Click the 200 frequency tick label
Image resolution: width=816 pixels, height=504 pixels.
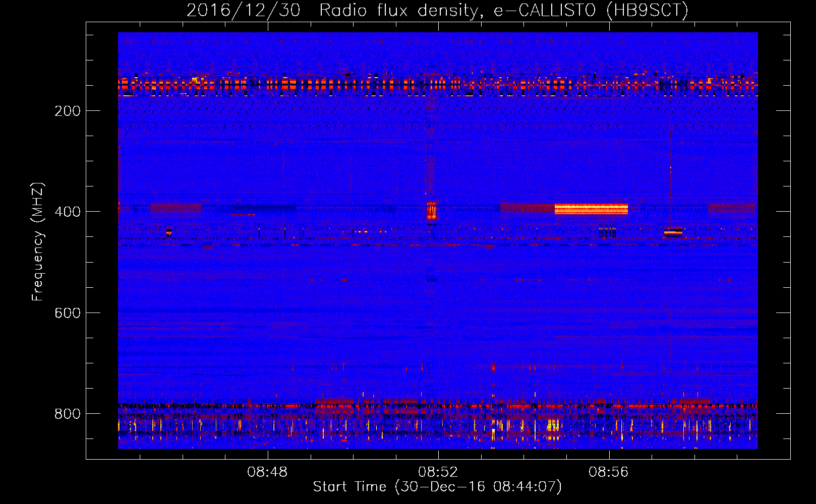click(x=68, y=111)
